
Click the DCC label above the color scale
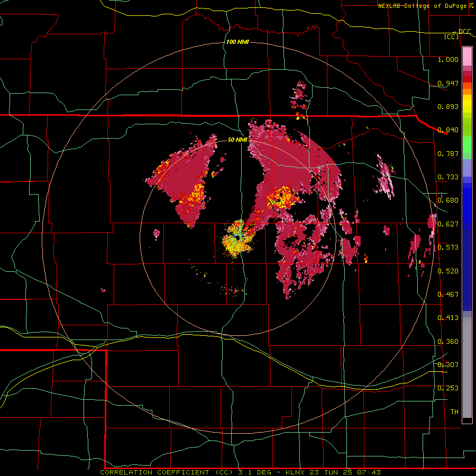coord(464,32)
